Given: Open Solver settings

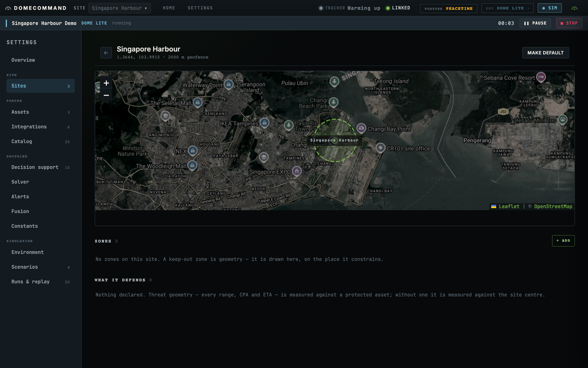Looking at the screenshot, I should (41, 182).
